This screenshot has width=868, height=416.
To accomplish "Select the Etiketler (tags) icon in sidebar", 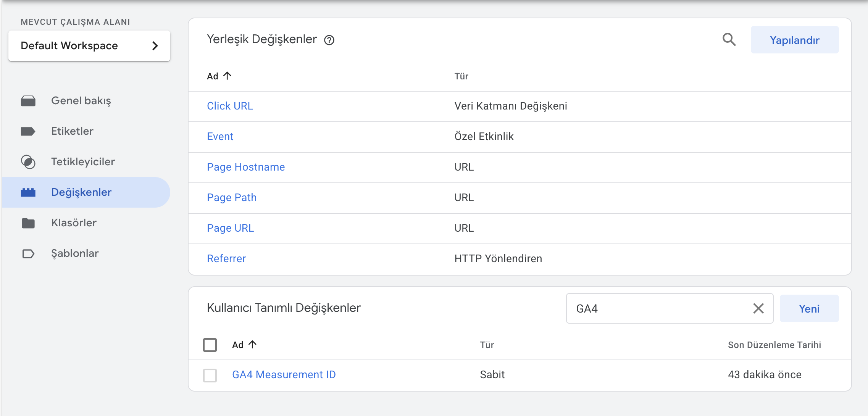I will coord(27,131).
